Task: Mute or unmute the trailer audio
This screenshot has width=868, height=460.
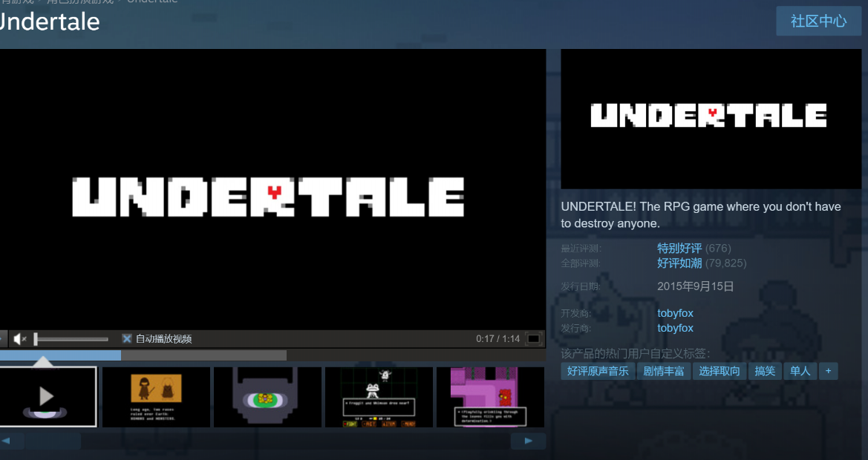Action: click(x=20, y=338)
